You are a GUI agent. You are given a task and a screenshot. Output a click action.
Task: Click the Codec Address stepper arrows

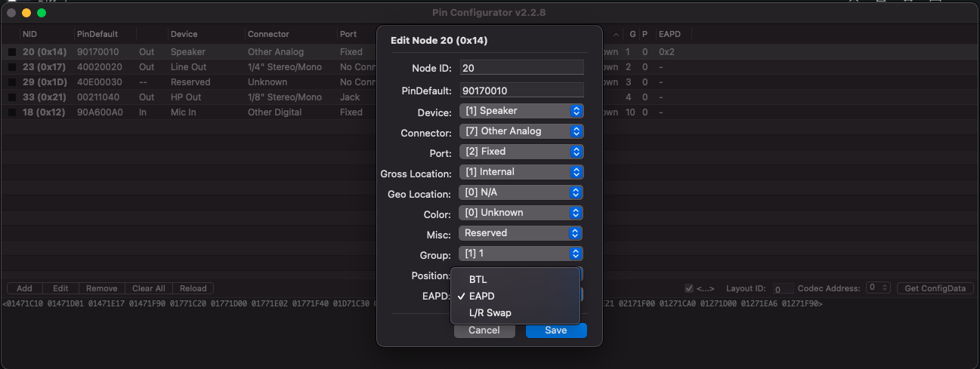tap(886, 288)
